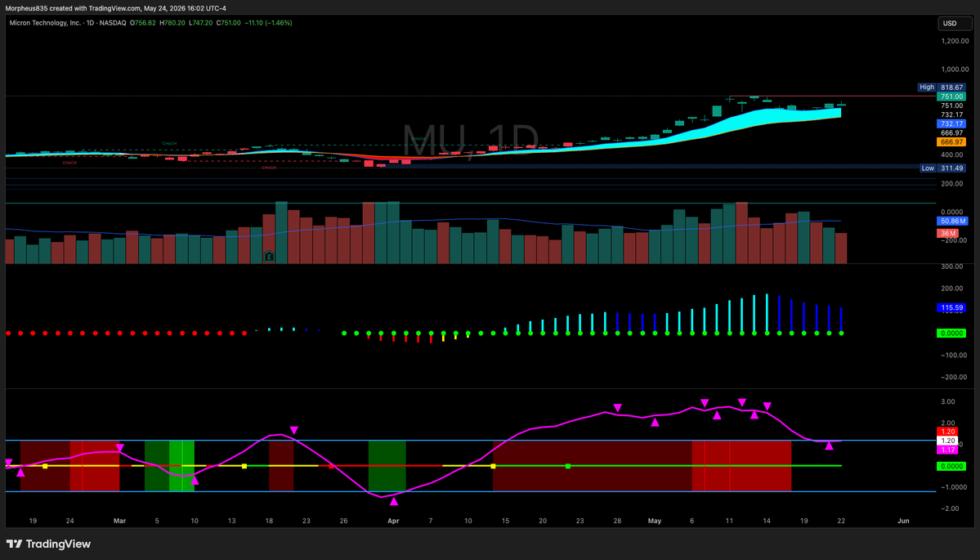Click the change value −11.10 (−1.46%)

coord(268,23)
